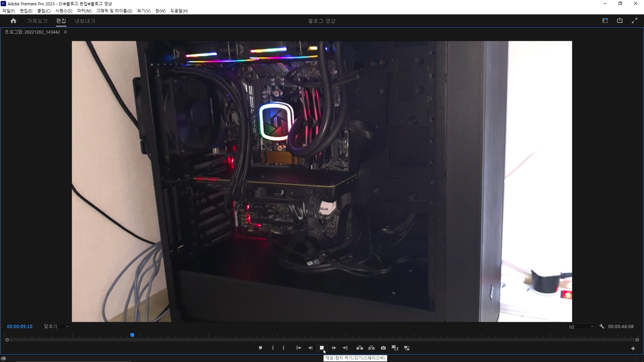Click the Add Marker button
Image resolution: width=644 pixels, height=362 pixels.
click(260, 348)
